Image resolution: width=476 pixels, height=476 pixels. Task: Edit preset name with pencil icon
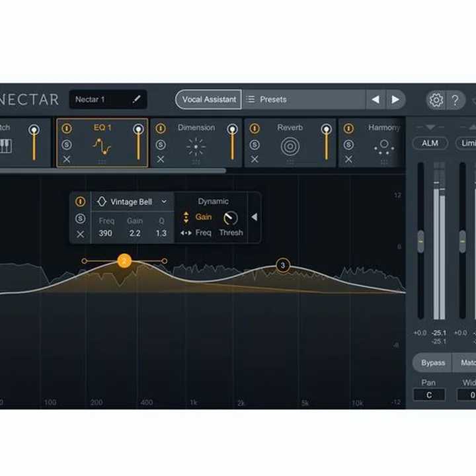137,99
